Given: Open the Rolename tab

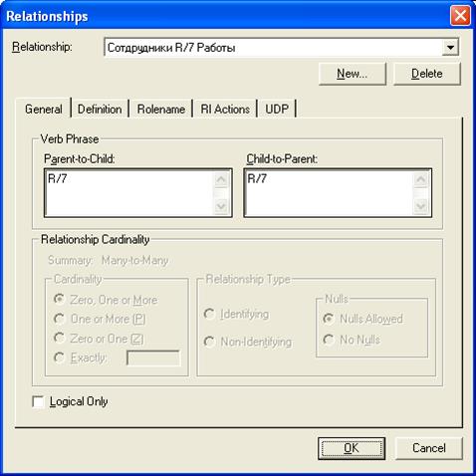Looking at the screenshot, I should pyautogui.click(x=161, y=109).
